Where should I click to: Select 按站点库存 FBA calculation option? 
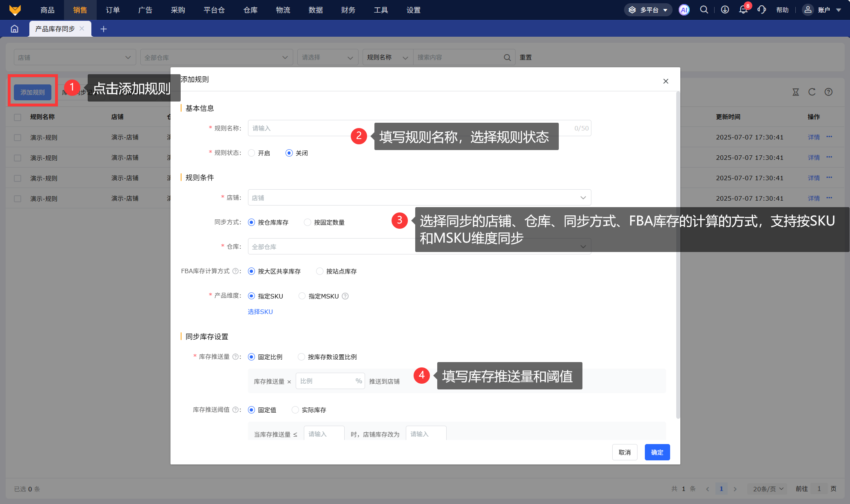(x=320, y=271)
